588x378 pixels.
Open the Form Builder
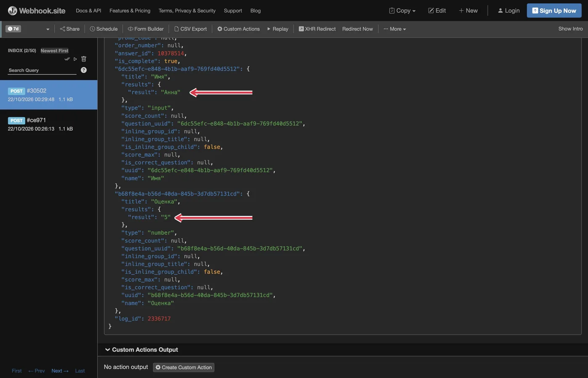coord(146,29)
